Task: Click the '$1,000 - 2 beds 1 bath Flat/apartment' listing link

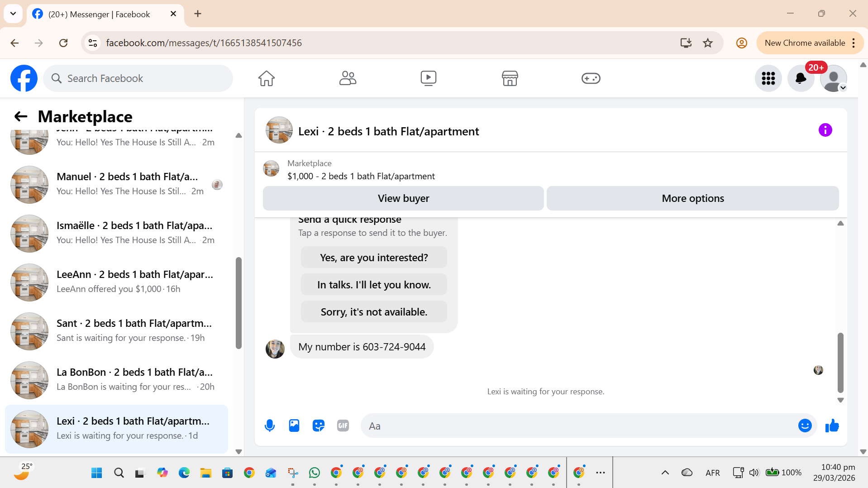Action: point(361,176)
